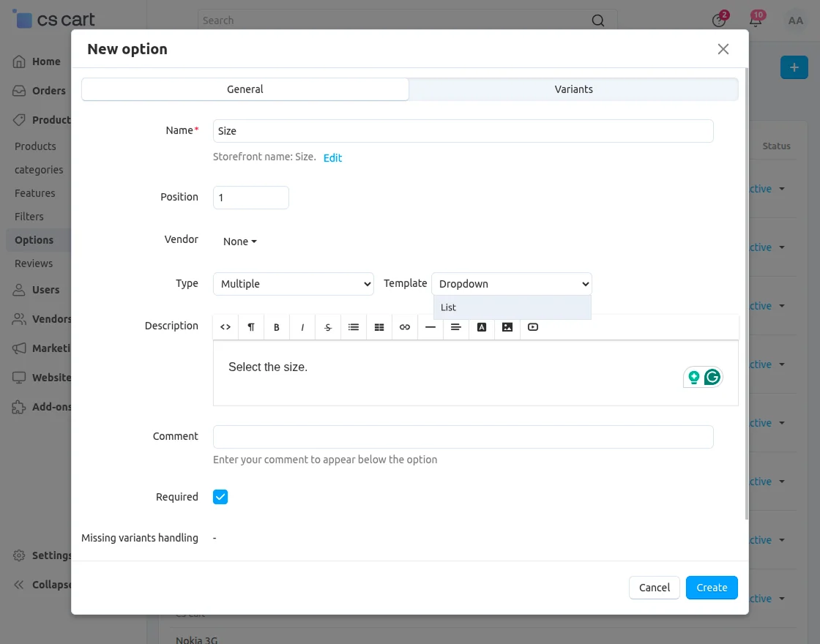Image resolution: width=820 pixels, height=644 pixels.
Task: Open the Grammarly suggestions icon
Action: (712, 376)
